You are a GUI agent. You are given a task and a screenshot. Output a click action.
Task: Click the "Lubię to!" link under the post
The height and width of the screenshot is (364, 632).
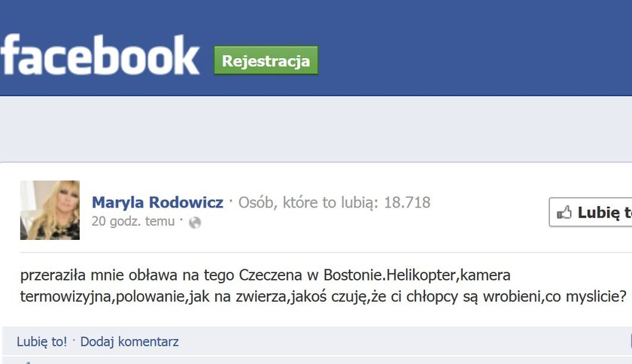pyautogui.click(x=42, y=342)
